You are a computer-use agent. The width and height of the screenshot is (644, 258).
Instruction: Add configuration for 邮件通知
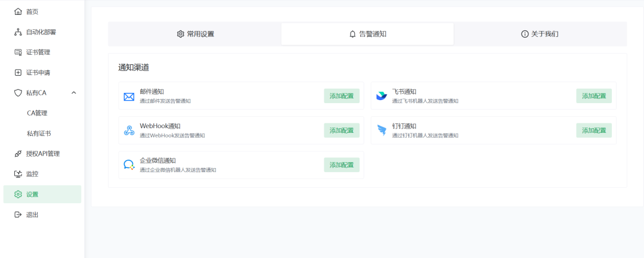click(342, 96)
